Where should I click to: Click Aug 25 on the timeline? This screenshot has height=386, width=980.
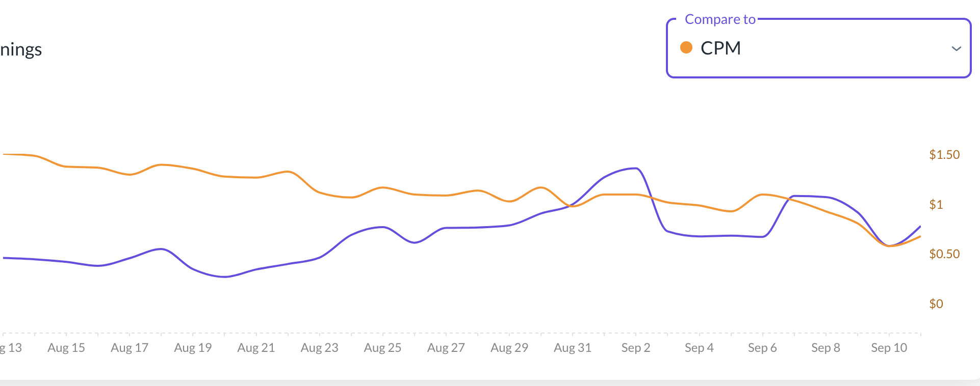[x=382, y=348]
